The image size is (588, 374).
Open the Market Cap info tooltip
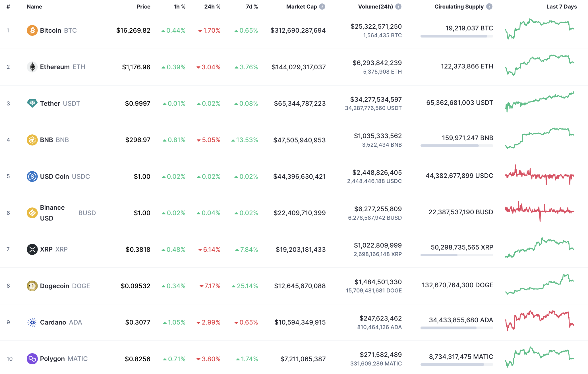click(322, 7)
